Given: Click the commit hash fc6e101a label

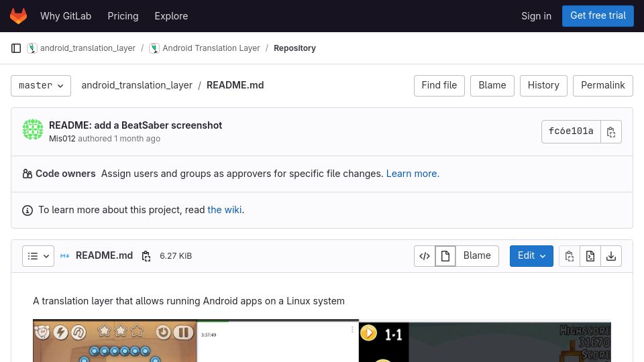Looking at the screenshot, I should (x=571, y=131).
